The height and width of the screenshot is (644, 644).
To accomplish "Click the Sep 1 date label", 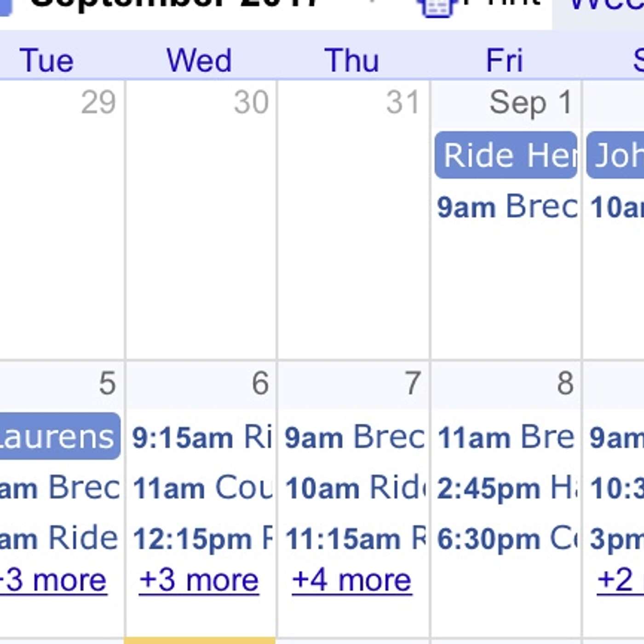I will [x=530, y=102].
